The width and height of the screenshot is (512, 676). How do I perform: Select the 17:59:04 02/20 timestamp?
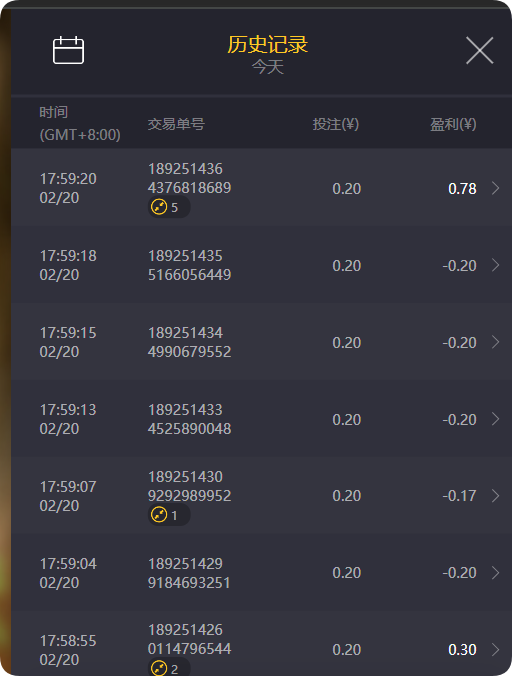pos(68,573)
